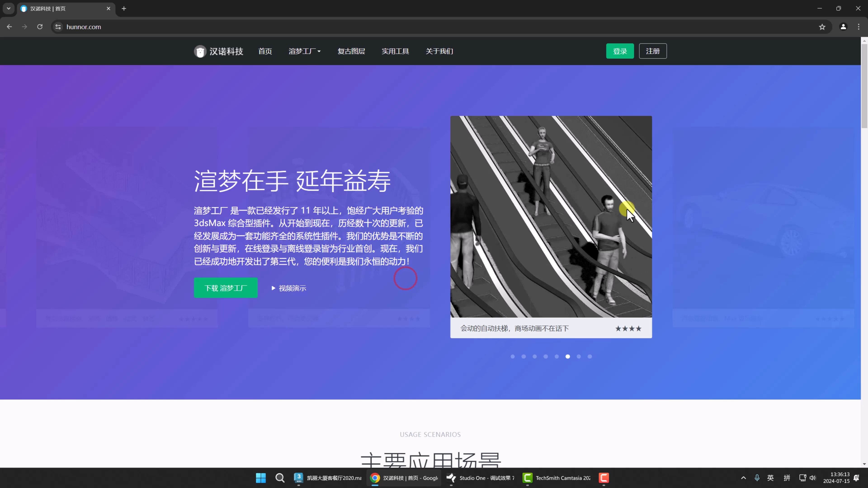Image resolution: width=868 pixels, height=488 pixels.
Task: Play the 视频演示 video link
Action: 289,288
